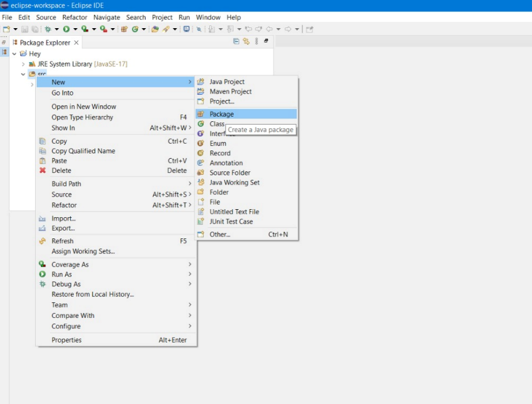Image resolution: width=532 pixels, height=404 pixels.
Task: Click the Run Last Tool external tools icon
Action: [104, 29]
